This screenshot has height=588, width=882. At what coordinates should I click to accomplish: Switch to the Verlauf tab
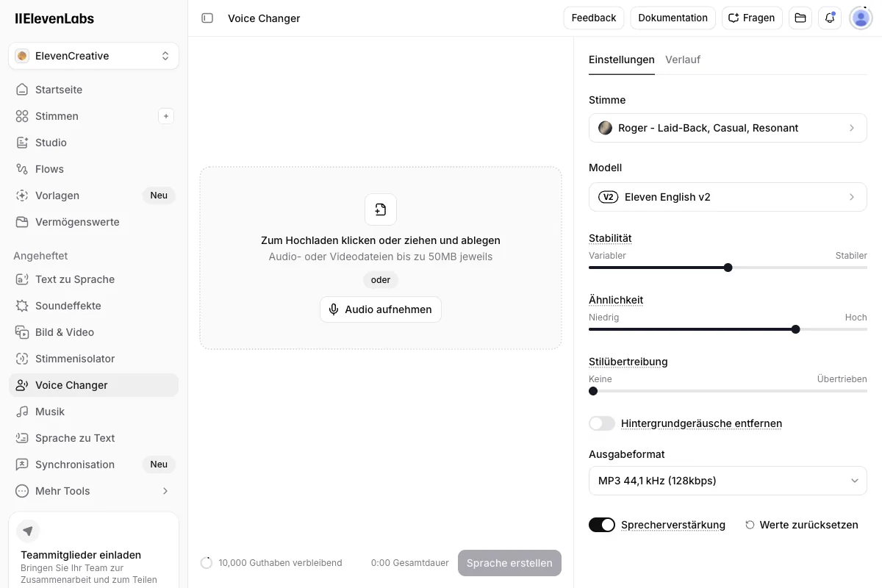[x=683, y=60]
